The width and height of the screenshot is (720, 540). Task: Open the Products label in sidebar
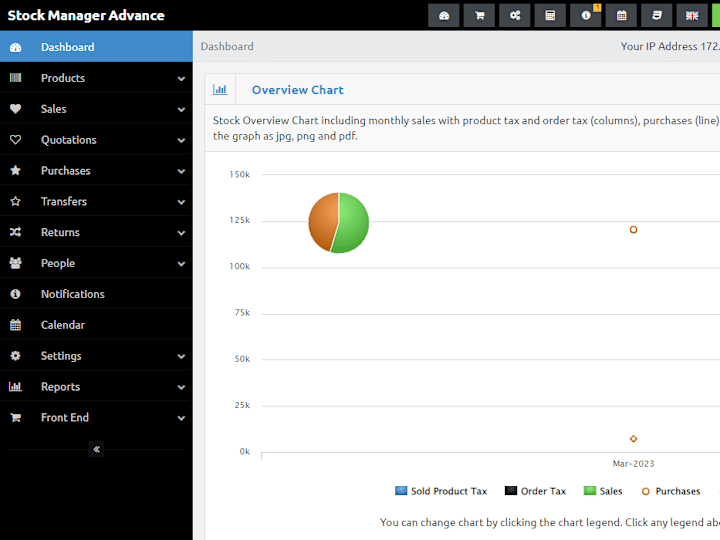point(63,78)
